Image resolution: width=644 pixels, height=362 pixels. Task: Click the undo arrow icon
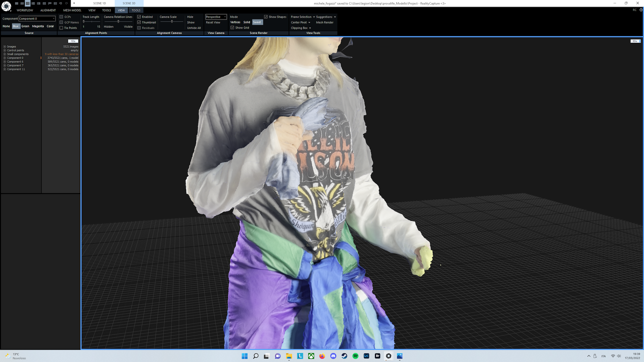[61, 3]
